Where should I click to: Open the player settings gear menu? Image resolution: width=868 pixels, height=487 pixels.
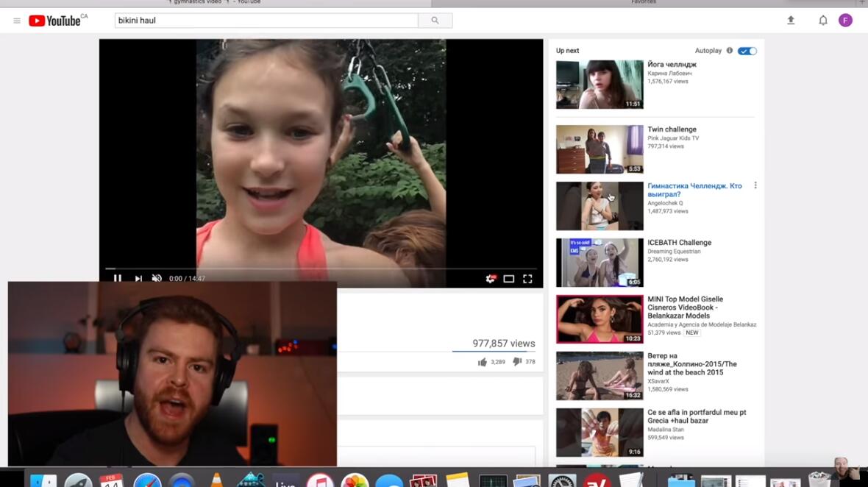coord(491,279)
